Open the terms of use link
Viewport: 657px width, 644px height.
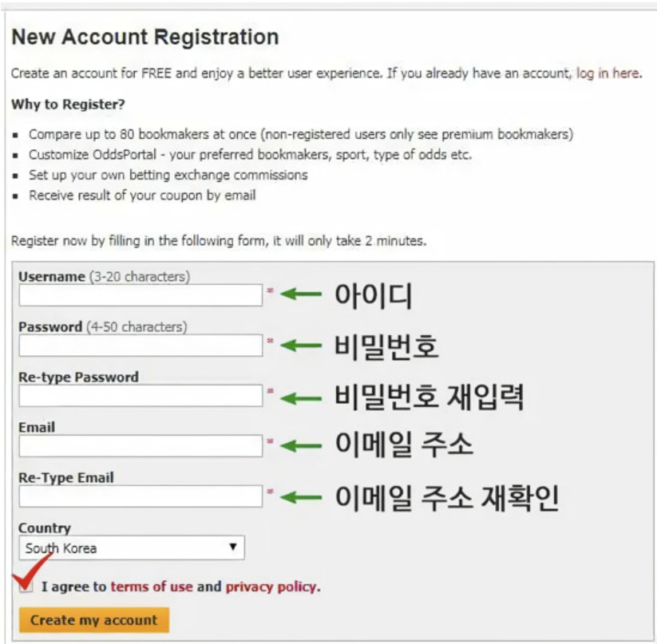coord(151,587)
